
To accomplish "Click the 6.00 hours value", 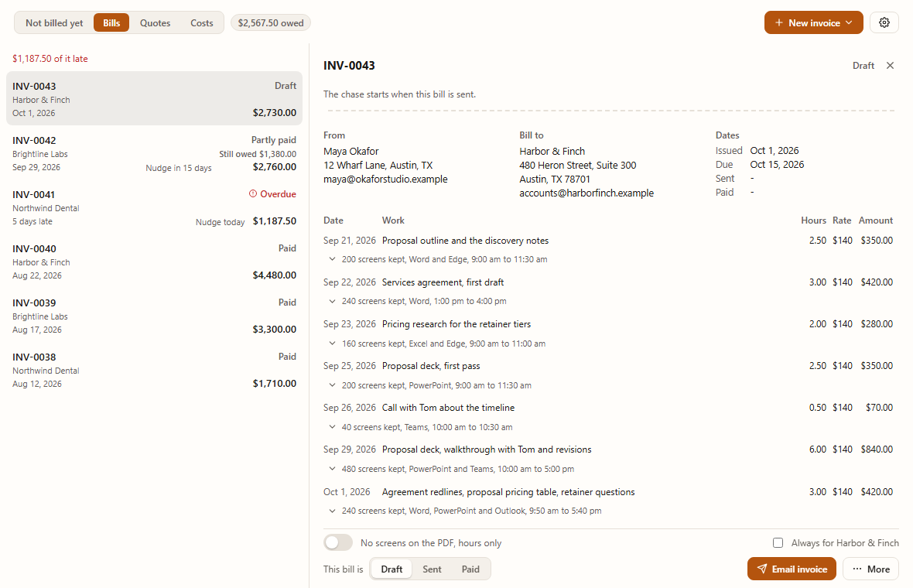I will point(818,450).
